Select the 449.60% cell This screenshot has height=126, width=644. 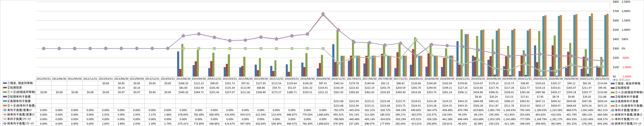coord(416,110)
